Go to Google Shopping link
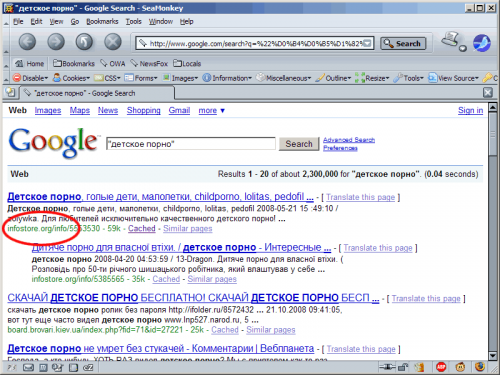Screen dimensions: 500x375 (143, 110)
